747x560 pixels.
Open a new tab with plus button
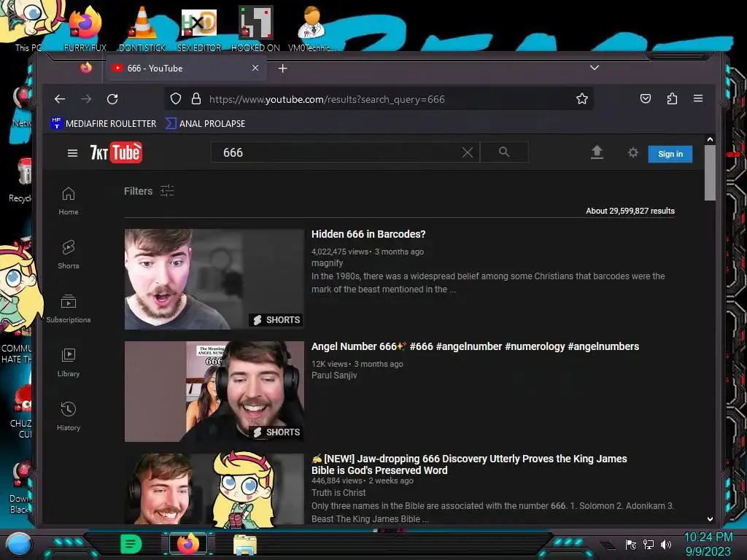[282, 69]
